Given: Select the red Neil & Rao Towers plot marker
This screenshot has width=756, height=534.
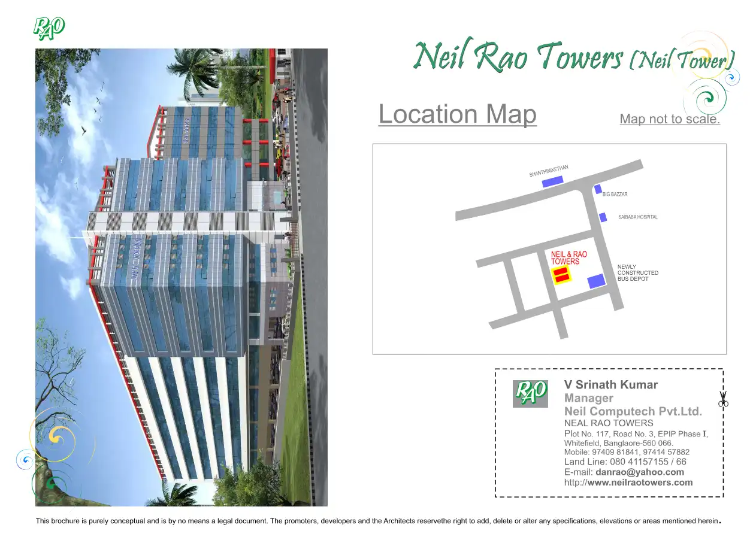Looking at the screenshot, I should (x=562, y=276).
